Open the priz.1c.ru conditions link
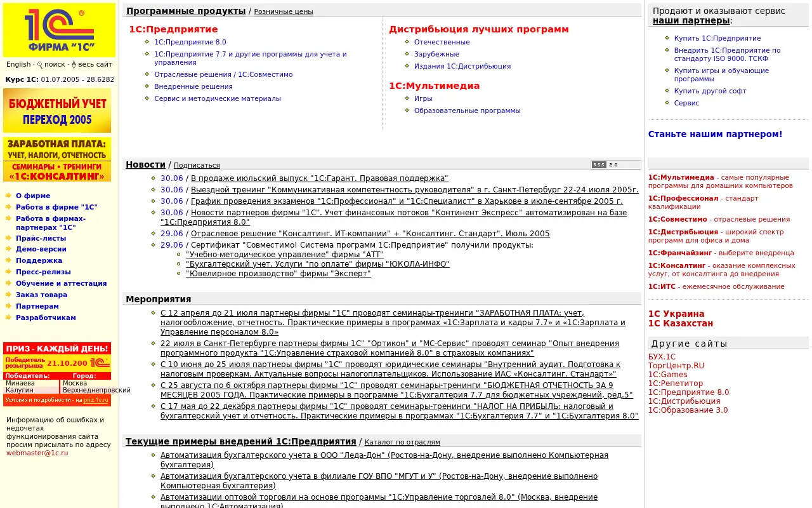 tap(96, 400)
